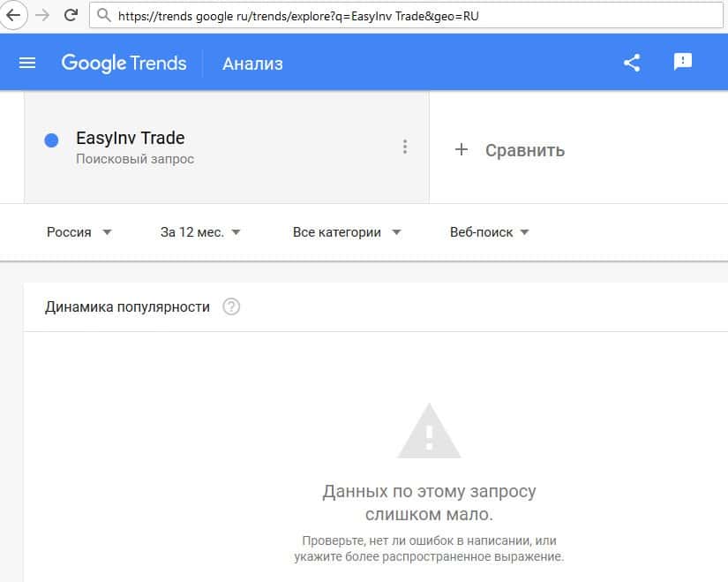Open the Веб-поиск search type dropdown
The height and width of the screenshot is (582, 728).
point(490,232)
